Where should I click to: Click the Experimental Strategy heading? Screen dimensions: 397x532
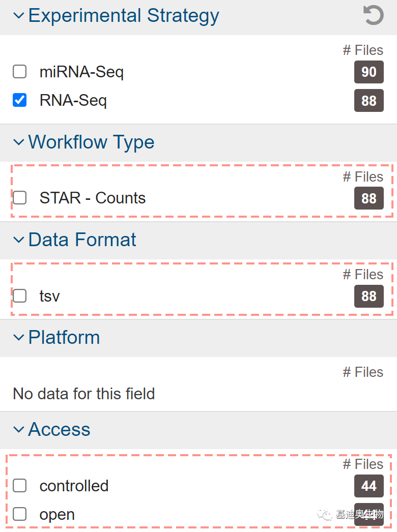[124, 16]
